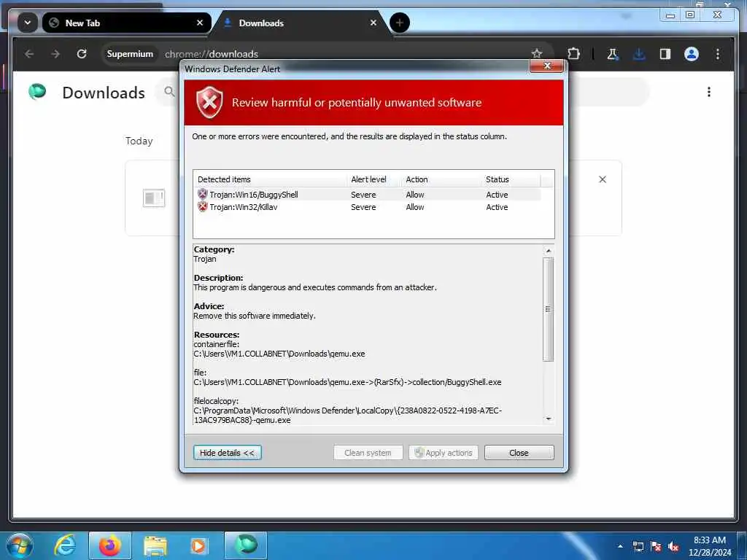
Task: Click the browser back arrow
Action: [x=29, y=54]
